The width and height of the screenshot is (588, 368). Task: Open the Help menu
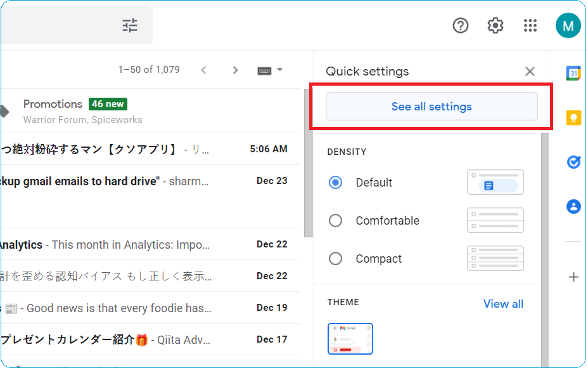461,25
